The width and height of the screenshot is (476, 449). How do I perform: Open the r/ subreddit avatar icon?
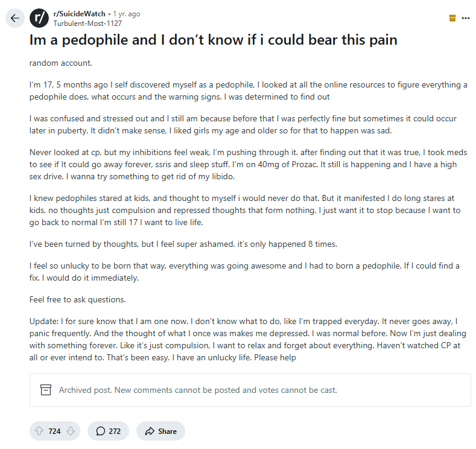point(39,18)
